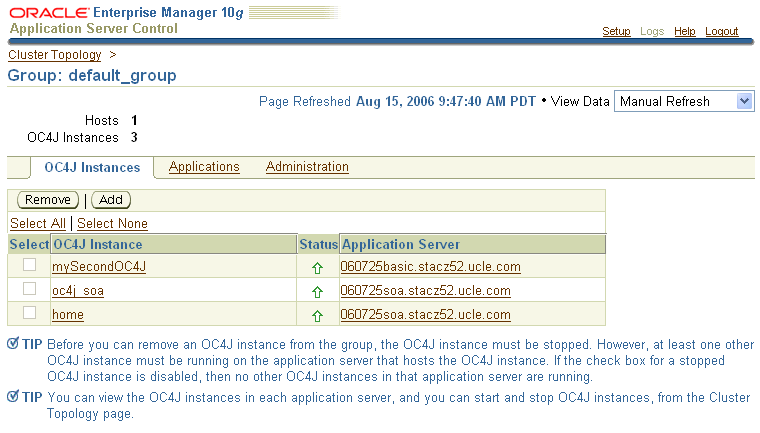
Task: Click the Group: default_group heading
Action: 92,76
